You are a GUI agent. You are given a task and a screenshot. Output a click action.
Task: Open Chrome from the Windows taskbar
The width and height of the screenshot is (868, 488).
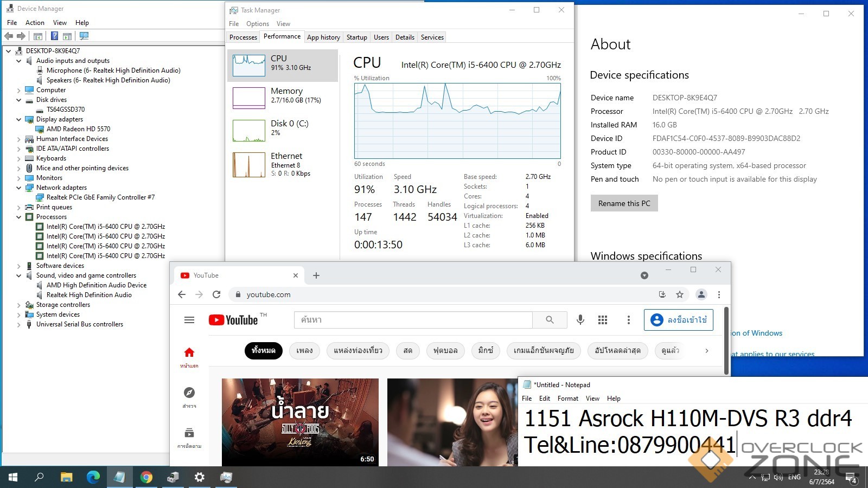pos(146,477)
